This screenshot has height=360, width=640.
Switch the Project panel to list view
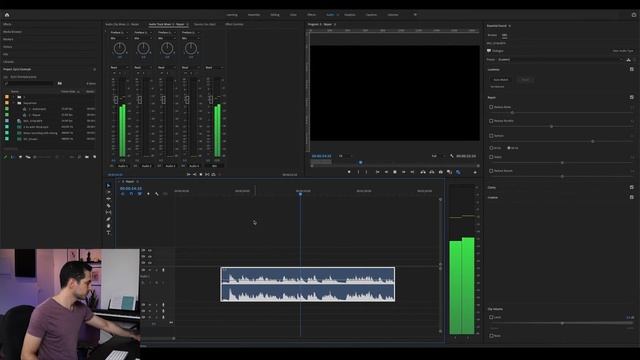click(13, 157)
